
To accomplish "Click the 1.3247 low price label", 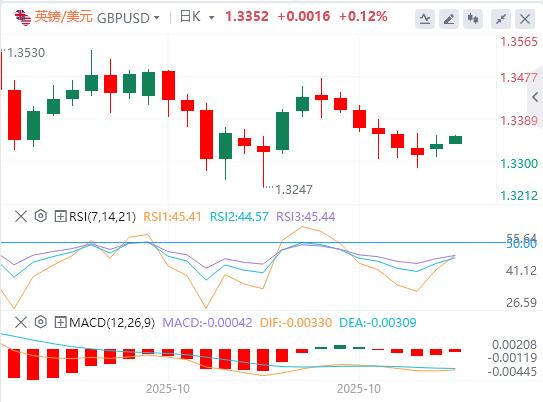I will [294, 190].
